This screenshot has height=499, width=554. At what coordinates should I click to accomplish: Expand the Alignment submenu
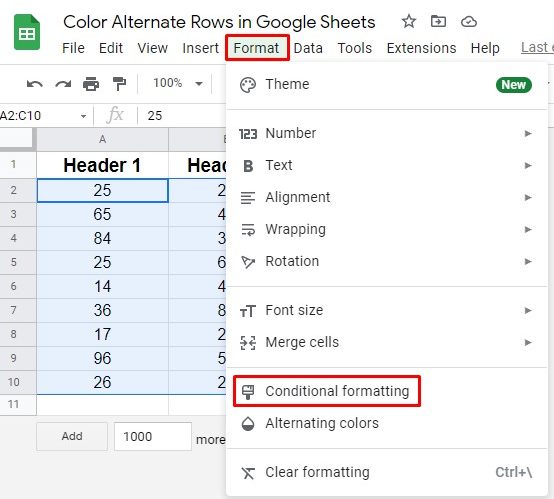point(387,197)
